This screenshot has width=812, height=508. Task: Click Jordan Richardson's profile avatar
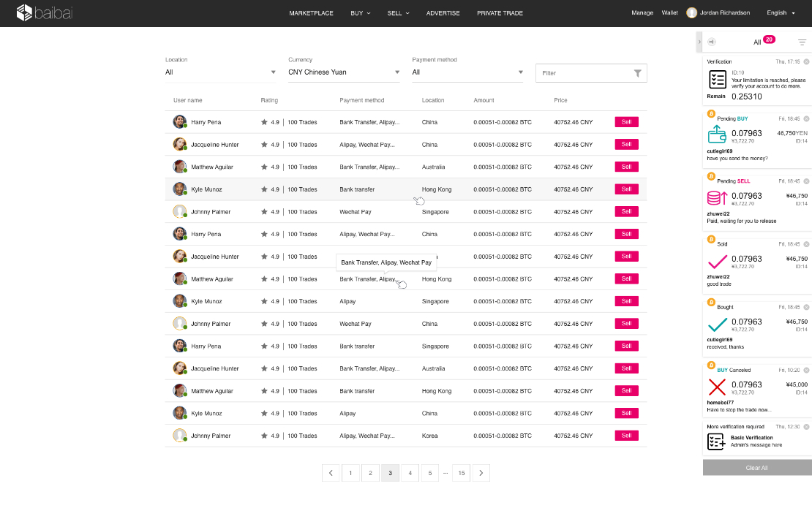click(691, 13)
